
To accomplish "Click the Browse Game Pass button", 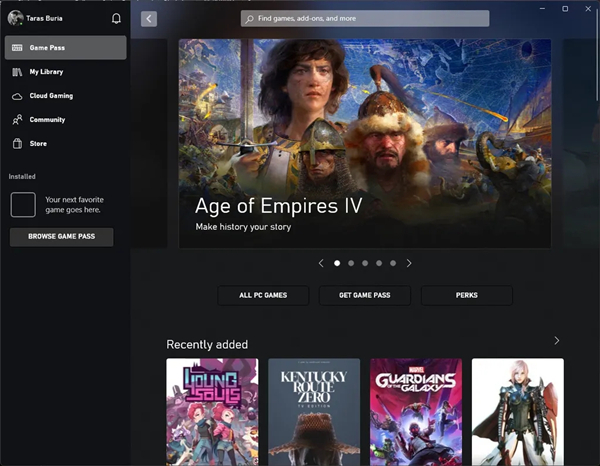I will tap(62, 237).
